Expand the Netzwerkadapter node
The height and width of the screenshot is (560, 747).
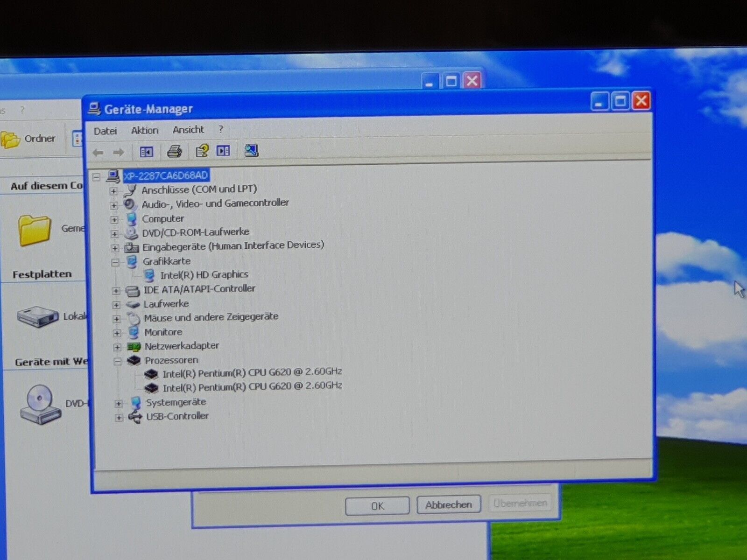point(117,347)
